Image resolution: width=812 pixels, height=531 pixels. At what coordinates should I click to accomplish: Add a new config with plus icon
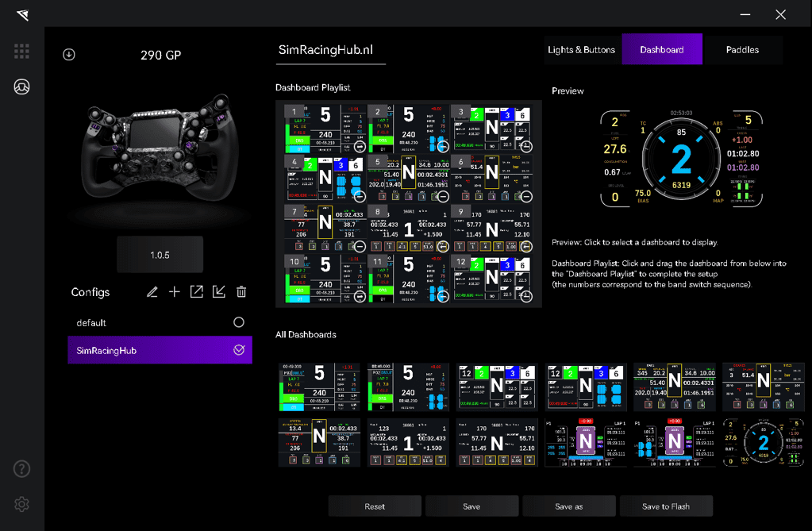tap(175, 292)
